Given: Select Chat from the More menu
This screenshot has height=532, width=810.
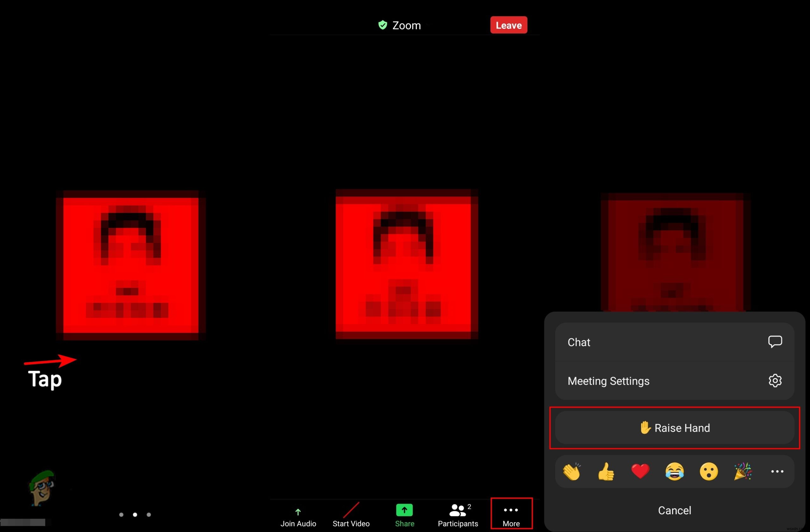Looking at the screenshot, I should click(674, 341).
